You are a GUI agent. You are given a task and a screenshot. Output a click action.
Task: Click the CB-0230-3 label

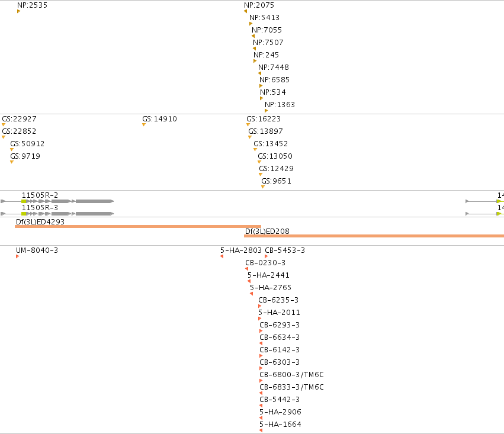[265, 263]
